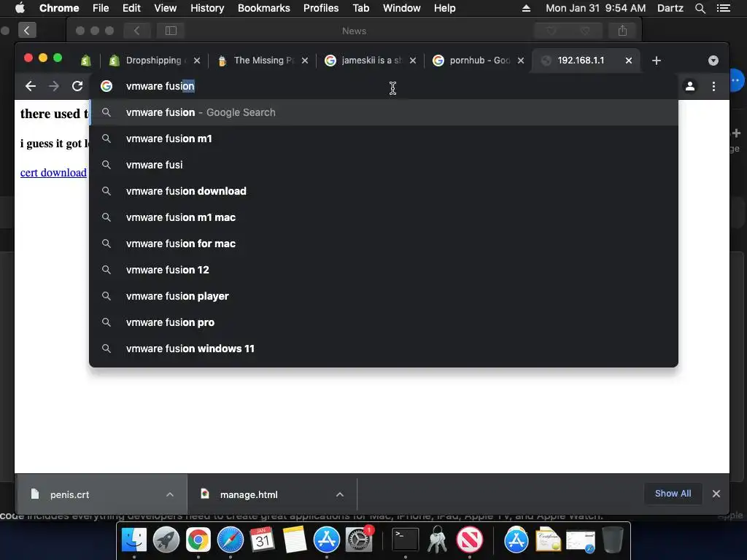Switch to the Dropshipping tab
Image resolution: width=747 pixels, height=560 pixels.
tap(154, 61)
